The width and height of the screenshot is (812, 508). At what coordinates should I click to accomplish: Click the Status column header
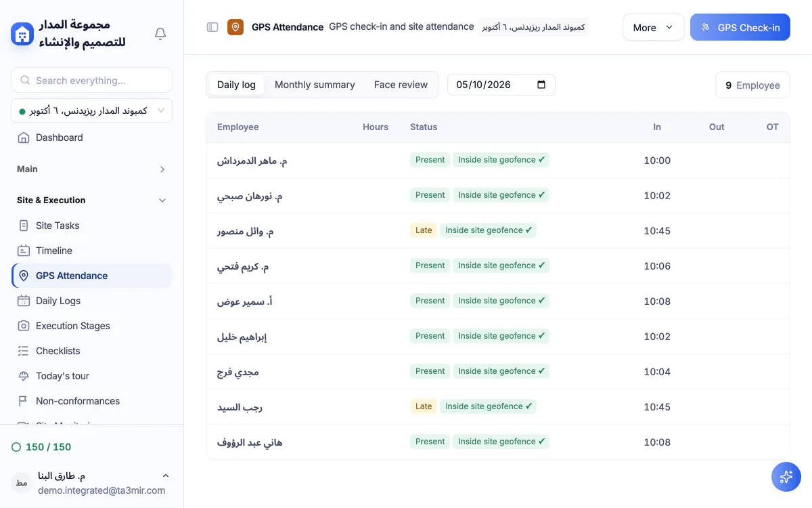tap(424, 127)
